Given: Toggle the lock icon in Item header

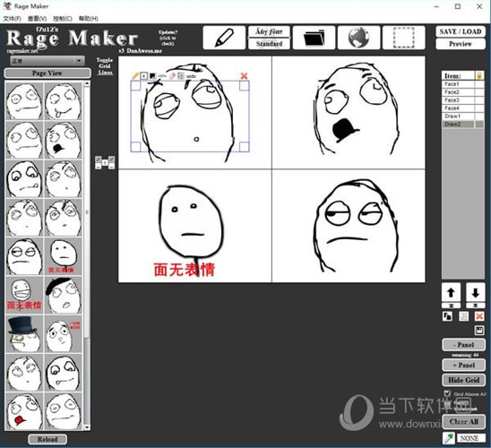Looking at the screenshot, I should pos(479,75).
